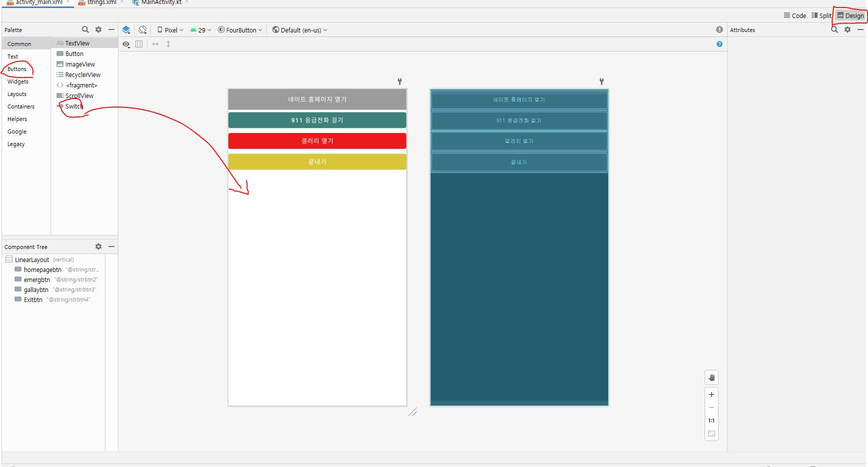This screenshot has height=467, width=868.
Task: Select 911 button in blueprint view
Action: point(519,120)
